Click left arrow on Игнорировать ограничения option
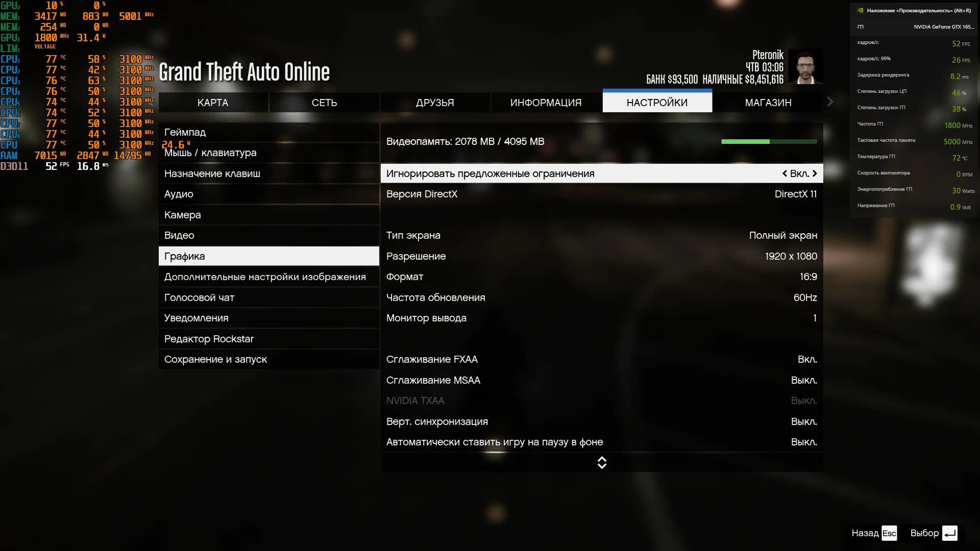This screenshot has width=980, height=551. [784, 173]
